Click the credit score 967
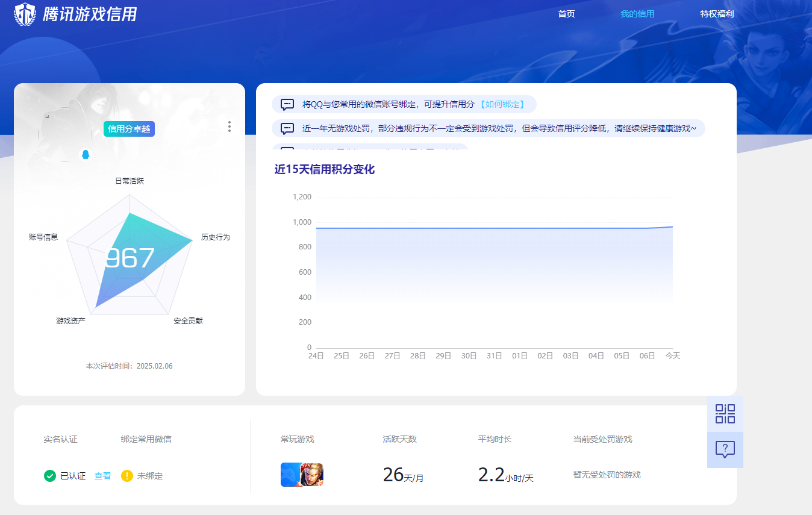Screen dimensions: 812x515 [x=130, y=258]
